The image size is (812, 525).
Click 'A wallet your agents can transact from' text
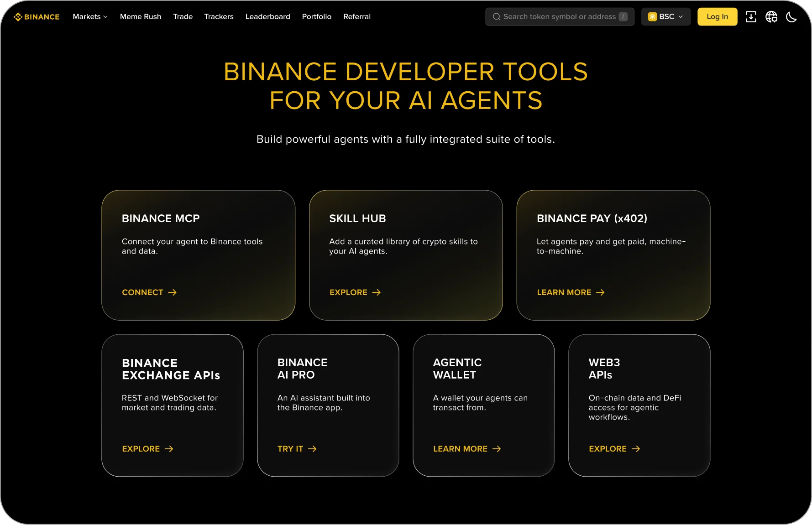pyautogui.click(x=480, y=403)
